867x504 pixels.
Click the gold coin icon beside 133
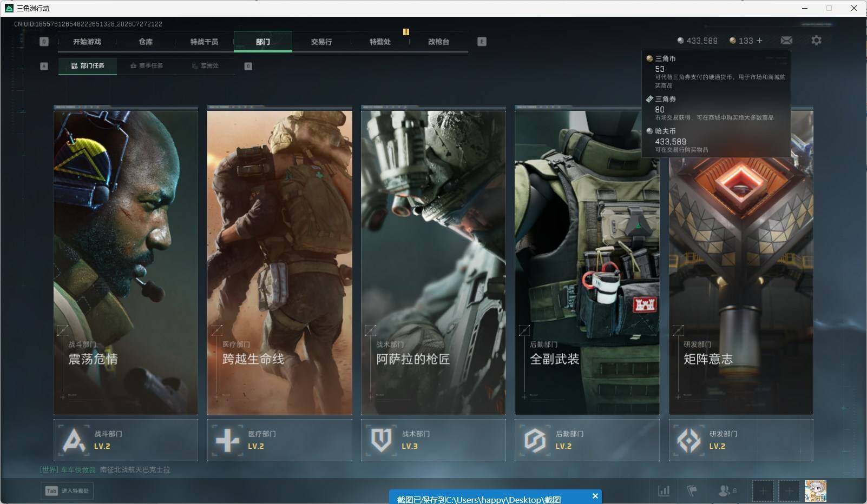click(732, 41)
